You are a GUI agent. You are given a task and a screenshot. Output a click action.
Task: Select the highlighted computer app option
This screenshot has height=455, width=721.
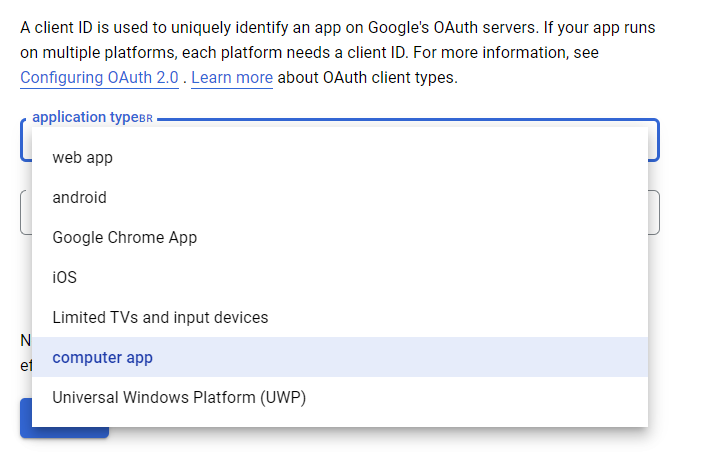tap(340, 357)
